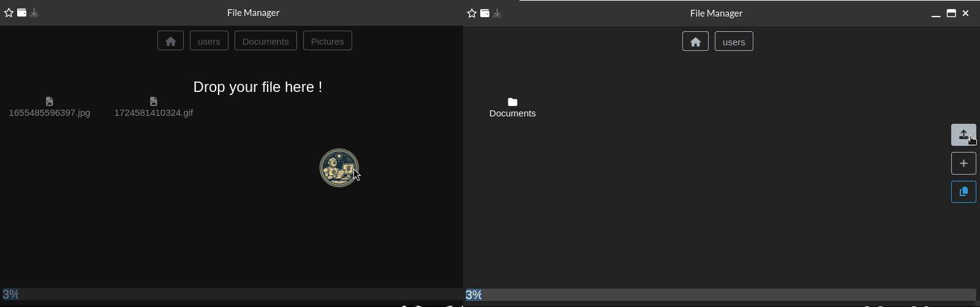This screenshot has width=980, height=307.
Task: Select the file 1655485596397.jpg
Action: 50,107
